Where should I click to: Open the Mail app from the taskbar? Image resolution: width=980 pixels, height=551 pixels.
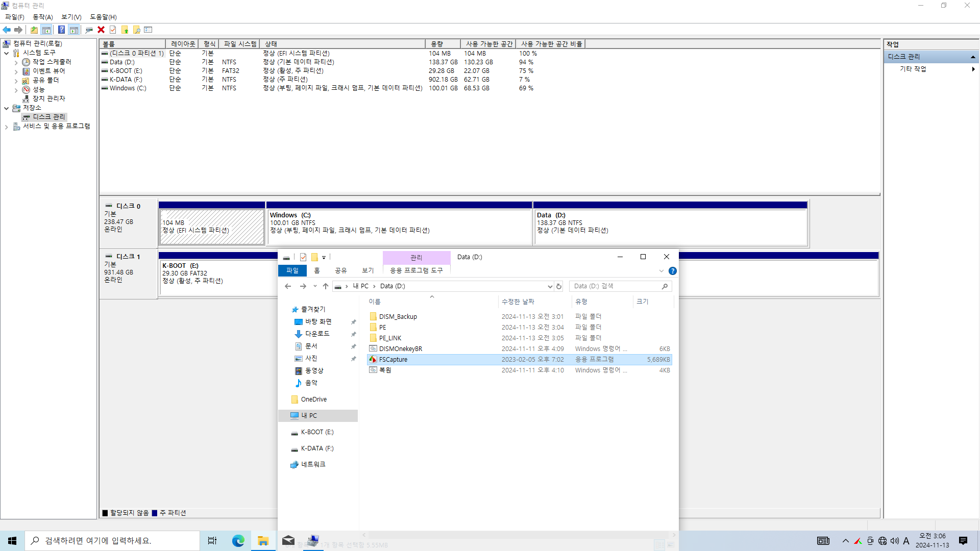288,541
